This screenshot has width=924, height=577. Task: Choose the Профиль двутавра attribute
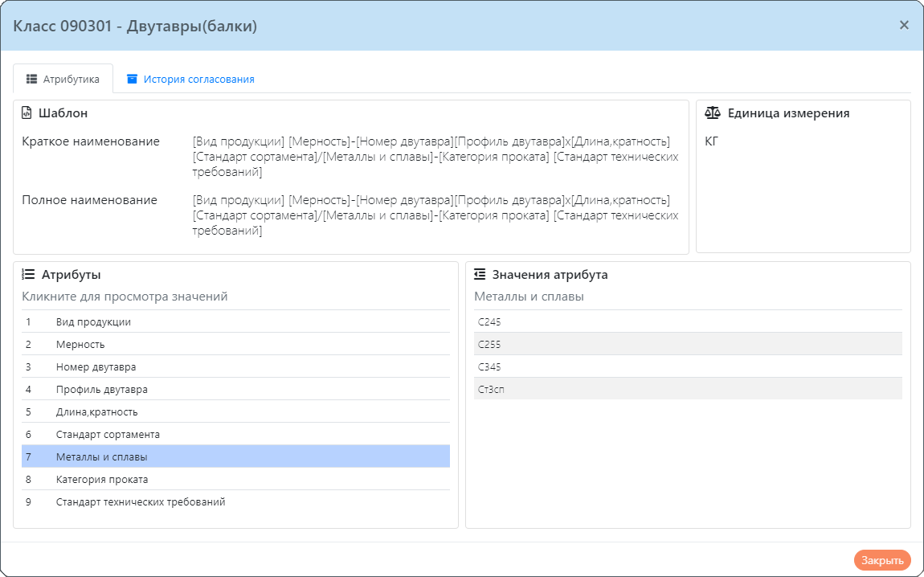101,390
